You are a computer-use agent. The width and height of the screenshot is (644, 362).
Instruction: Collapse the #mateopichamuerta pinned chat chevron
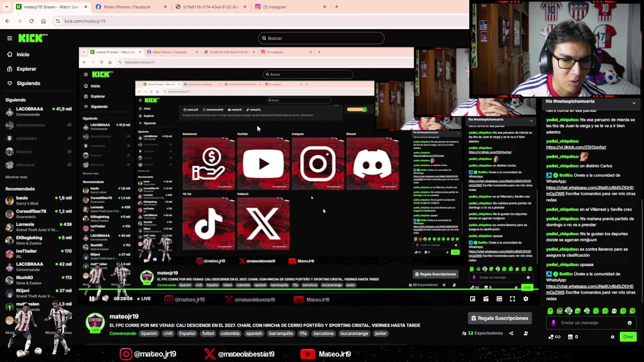(x=634, y=103)
